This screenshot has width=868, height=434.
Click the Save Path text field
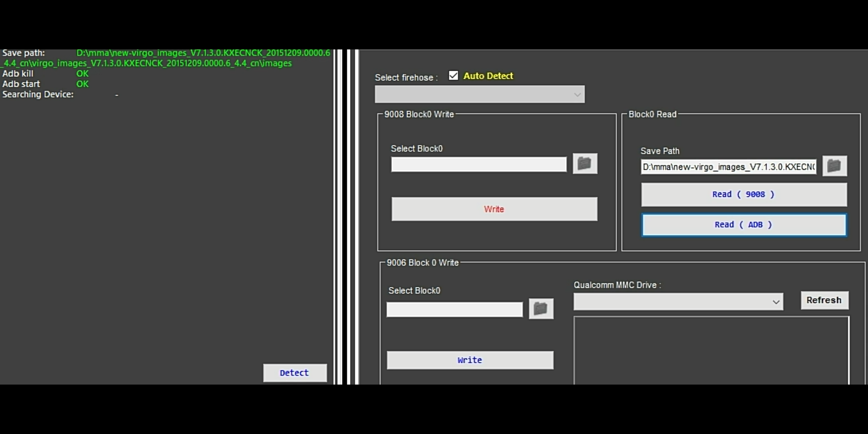(x=728, y=167)
